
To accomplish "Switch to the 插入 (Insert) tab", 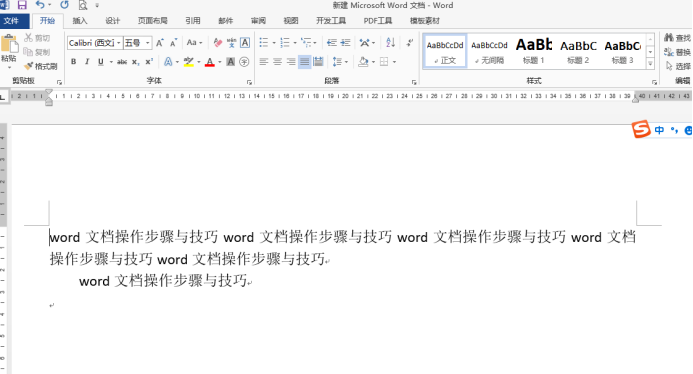I will [x=80, y=21].
